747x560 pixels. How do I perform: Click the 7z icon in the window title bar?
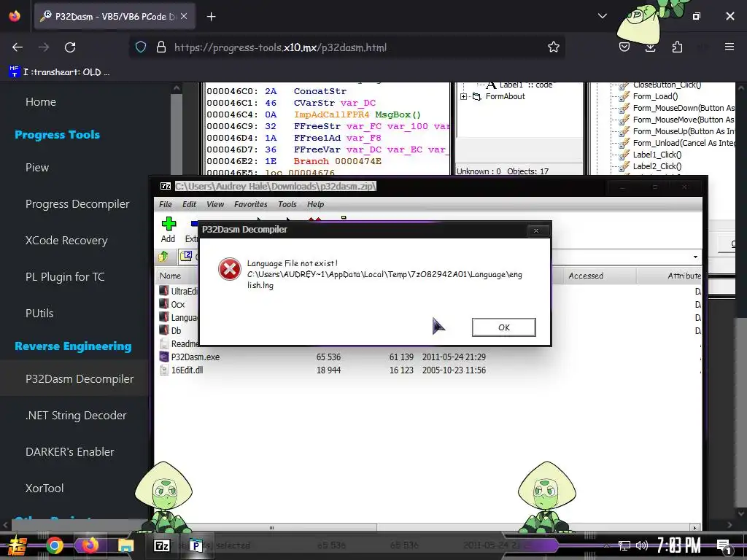coord(166,186)
